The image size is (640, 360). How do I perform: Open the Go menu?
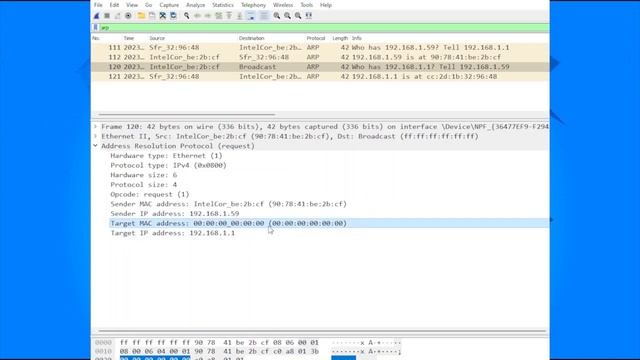click(149, 5)
